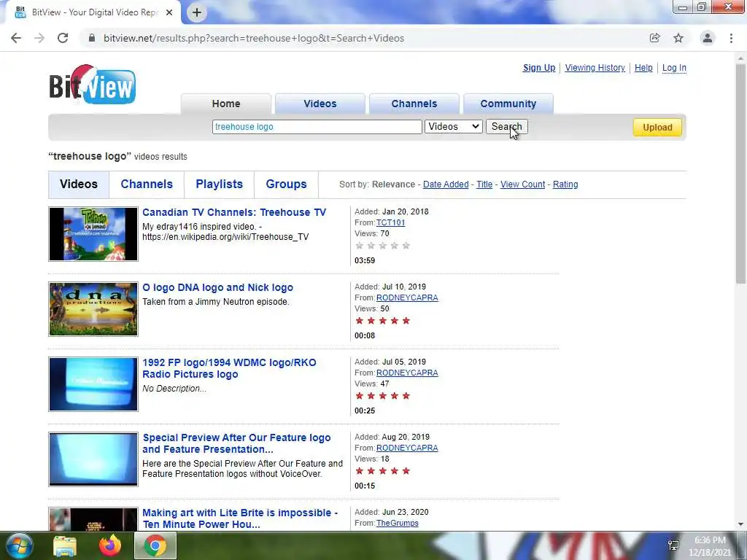Click star rating of DNA logo video
The image size is (747, 560).
tap(382, 321)
